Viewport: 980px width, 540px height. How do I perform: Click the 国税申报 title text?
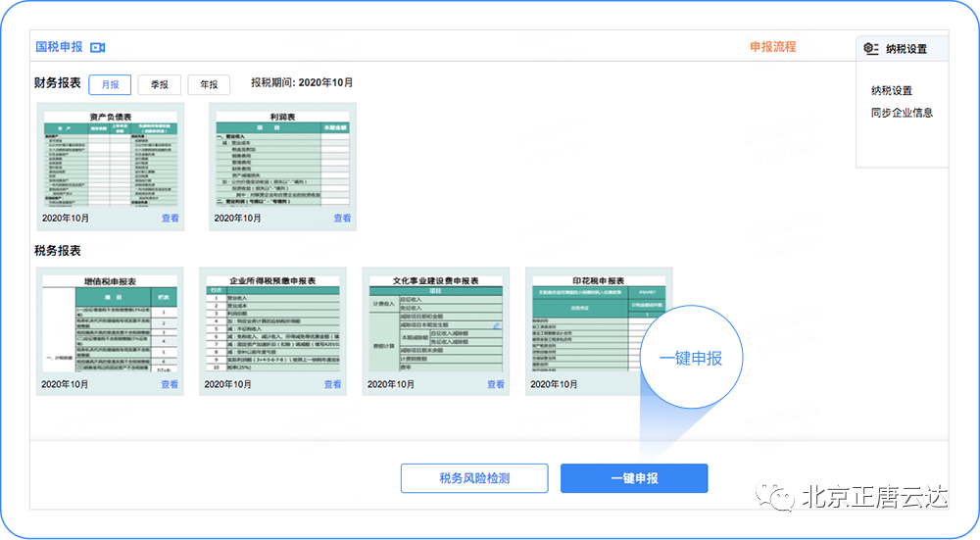(x=59, y=47)
